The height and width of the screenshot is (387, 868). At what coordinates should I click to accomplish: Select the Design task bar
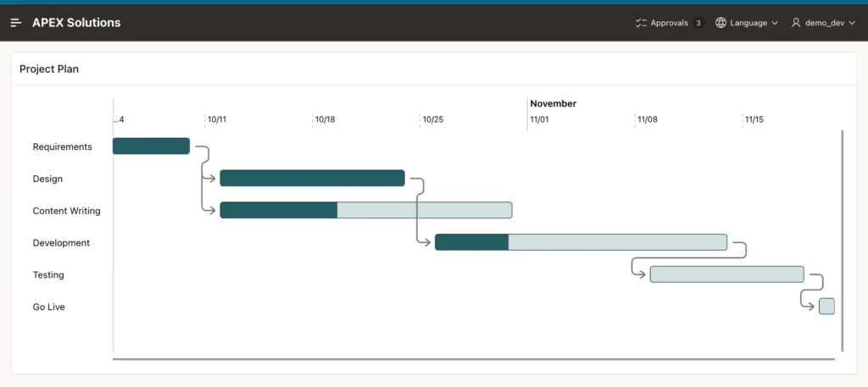click(x=312, y=178)
